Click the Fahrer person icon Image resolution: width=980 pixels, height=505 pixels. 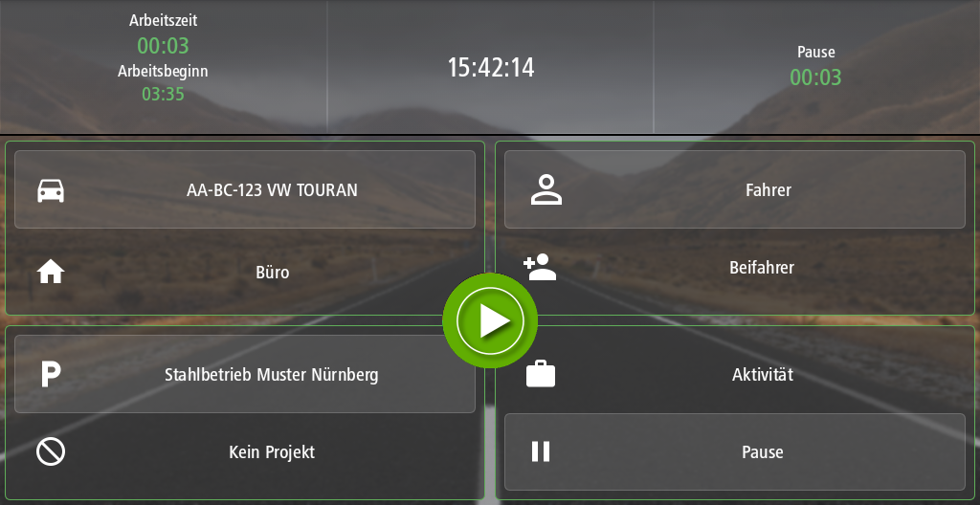coord(546,190)
